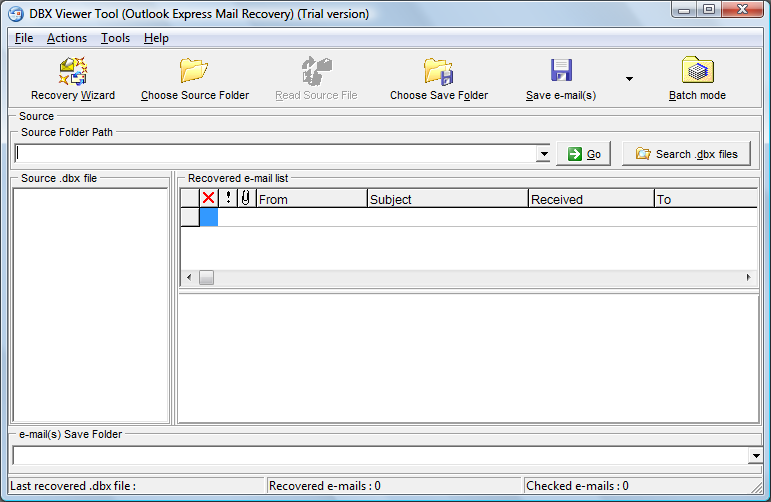Click the Go button
The width and height of the screenshot is (771, 502).
pyautogui.click(x=584, y=154)
